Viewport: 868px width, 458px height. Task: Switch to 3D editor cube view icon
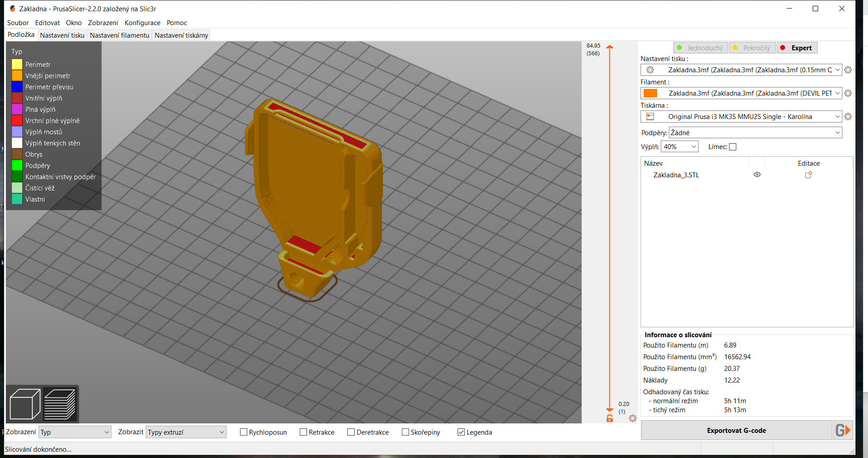tap(25, 403)
